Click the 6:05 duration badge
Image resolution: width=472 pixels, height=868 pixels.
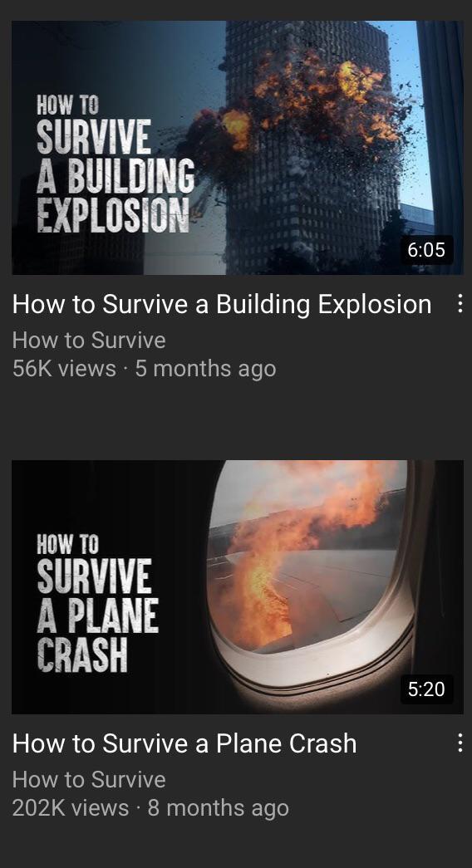426,250
